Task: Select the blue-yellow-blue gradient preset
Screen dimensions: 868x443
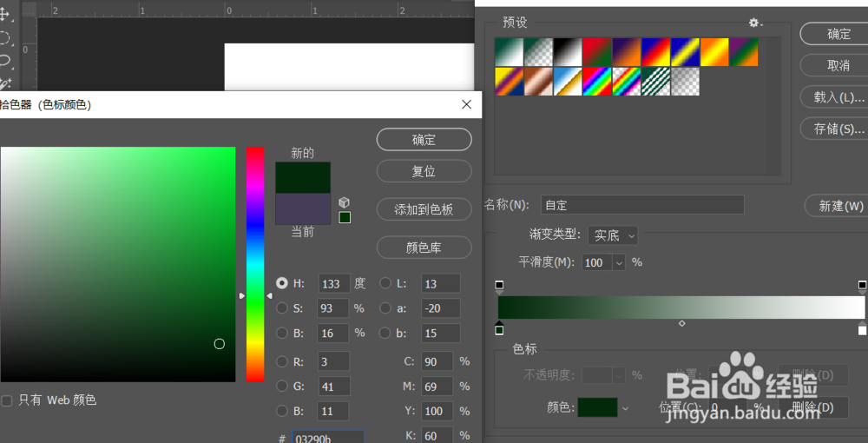Action: (685, 52)
